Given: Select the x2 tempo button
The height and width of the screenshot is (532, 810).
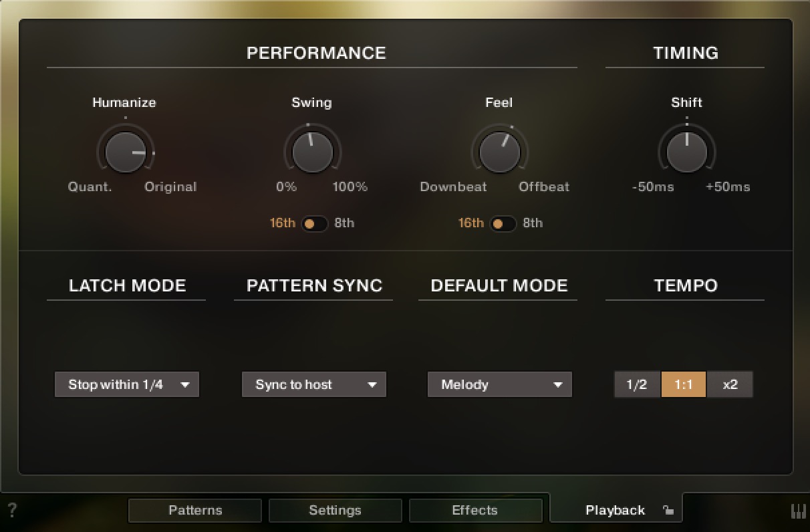Looking at the screenshot, I should [x=730, y=384].
